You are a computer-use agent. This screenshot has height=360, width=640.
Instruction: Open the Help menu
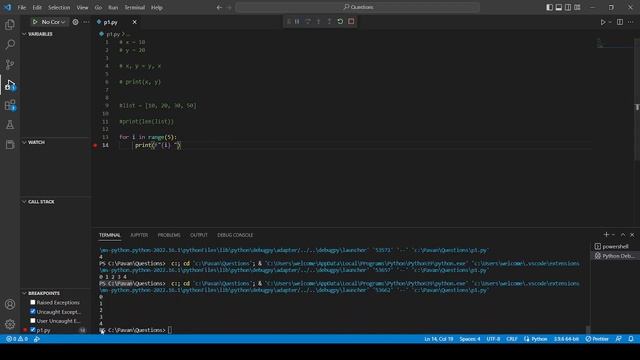[157, 7]
